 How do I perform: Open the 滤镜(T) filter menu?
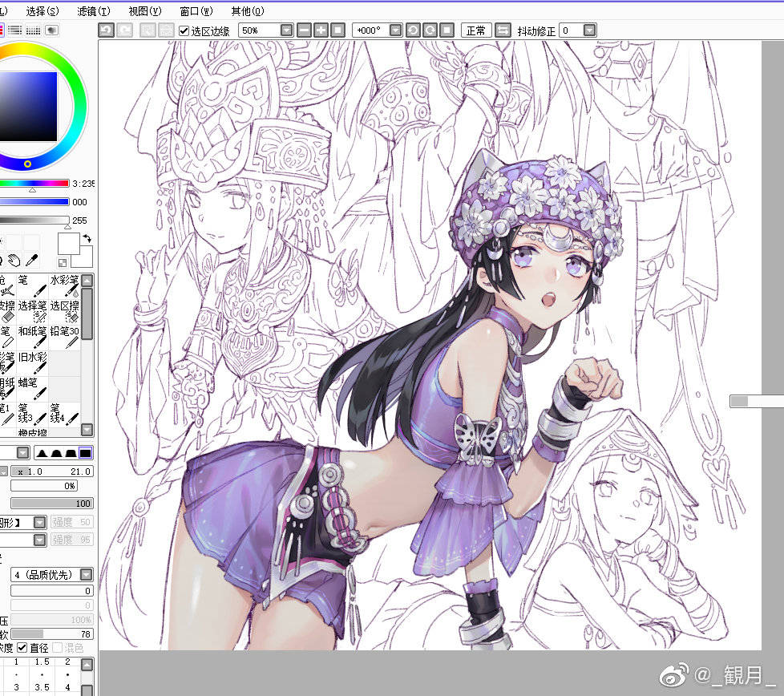(94, 11)
